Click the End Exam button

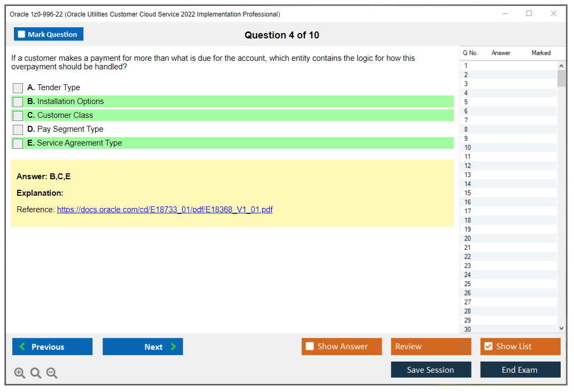[520, 369]
